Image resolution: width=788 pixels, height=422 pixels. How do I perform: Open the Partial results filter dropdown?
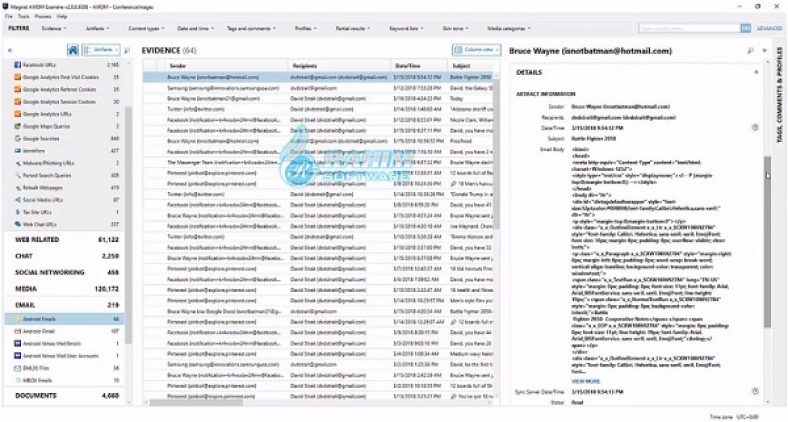click(x=353, y=29)
